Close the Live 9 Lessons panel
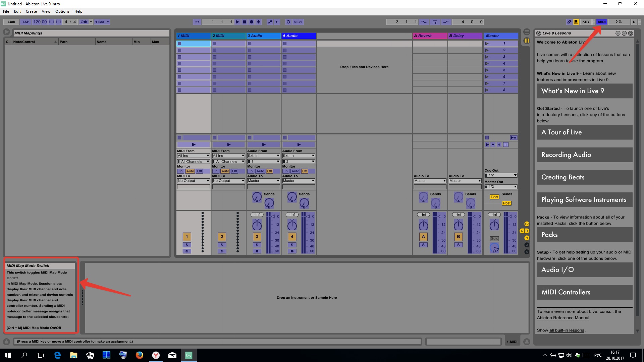The height and width of the screenshot is (362, 644). tap(538, 33)
